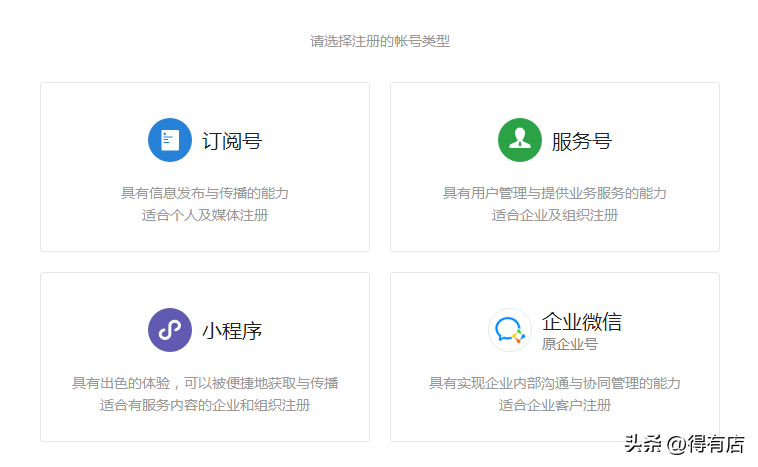Select the 服务号 title text
The width and height of the screenshot is (758, 467).
[x=582, y=141]
